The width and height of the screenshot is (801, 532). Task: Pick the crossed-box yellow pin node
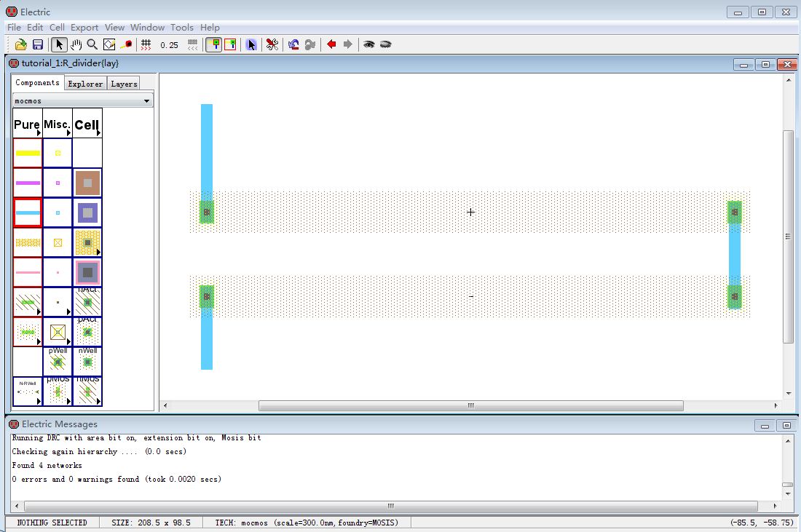point(58,242)
